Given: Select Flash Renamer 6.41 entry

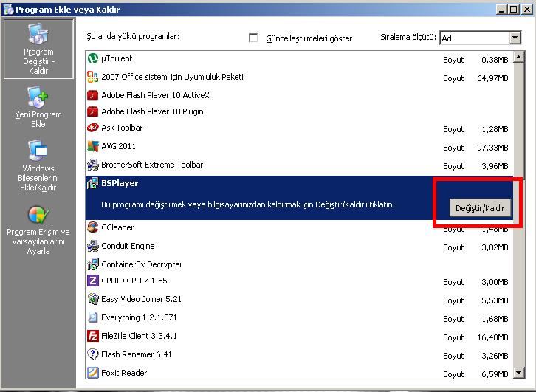Looking at the screenshot, I should (x=299, y=355).
